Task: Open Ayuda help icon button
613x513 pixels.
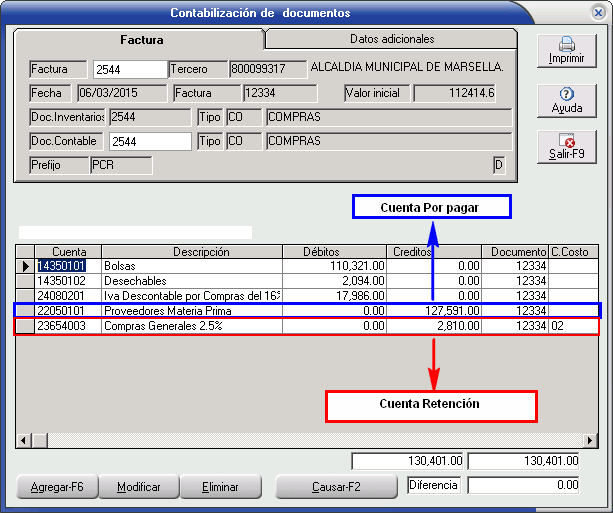Action: (566, 99)
